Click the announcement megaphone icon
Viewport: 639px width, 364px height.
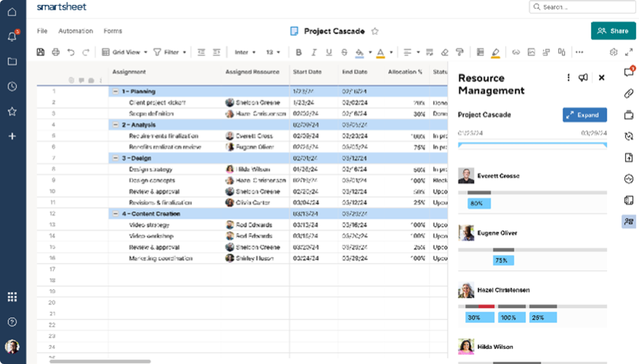click(583, 78)
